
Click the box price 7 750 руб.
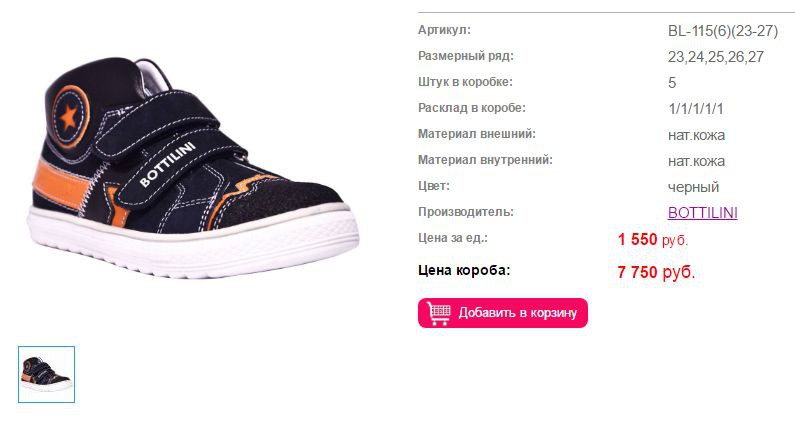click(x=656, y=272)
